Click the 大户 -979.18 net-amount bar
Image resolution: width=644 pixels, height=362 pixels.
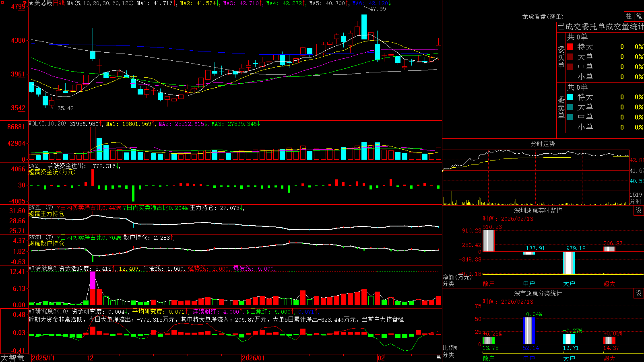(569, 263)
